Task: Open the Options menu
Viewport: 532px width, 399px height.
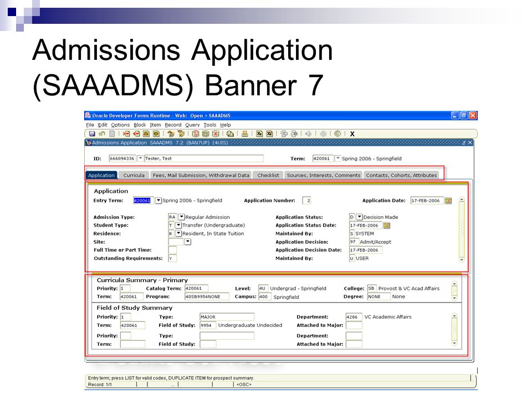Action: click(x=120, y=125)
